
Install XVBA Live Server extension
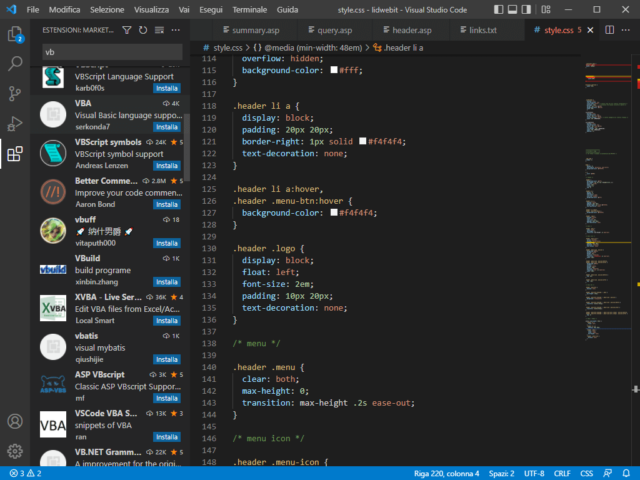[x=167, y=321]
